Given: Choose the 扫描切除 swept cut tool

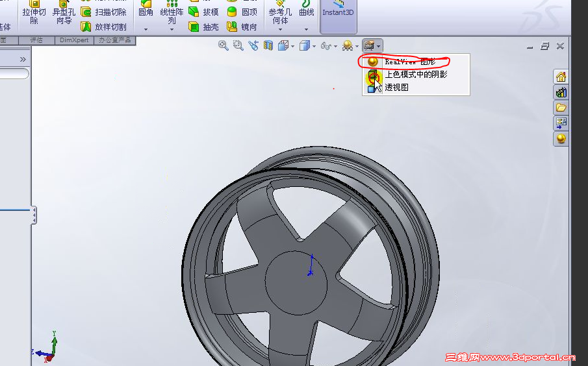Looking at the screenshot, I should [x=103, y=12].
